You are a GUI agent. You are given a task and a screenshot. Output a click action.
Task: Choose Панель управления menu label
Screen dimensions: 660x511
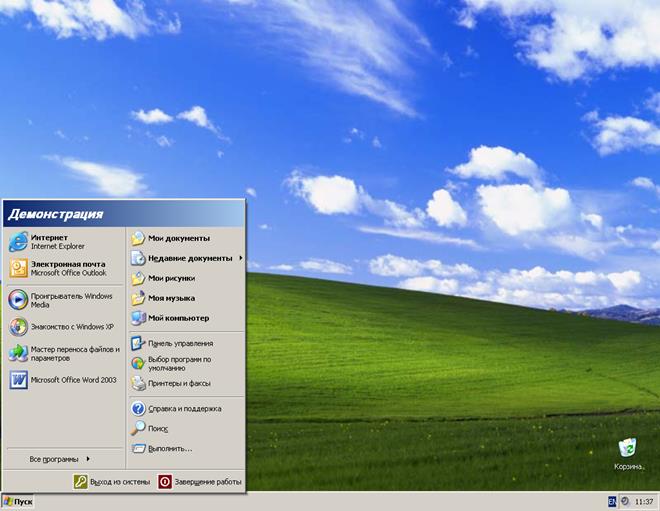(x=181, y=343)
